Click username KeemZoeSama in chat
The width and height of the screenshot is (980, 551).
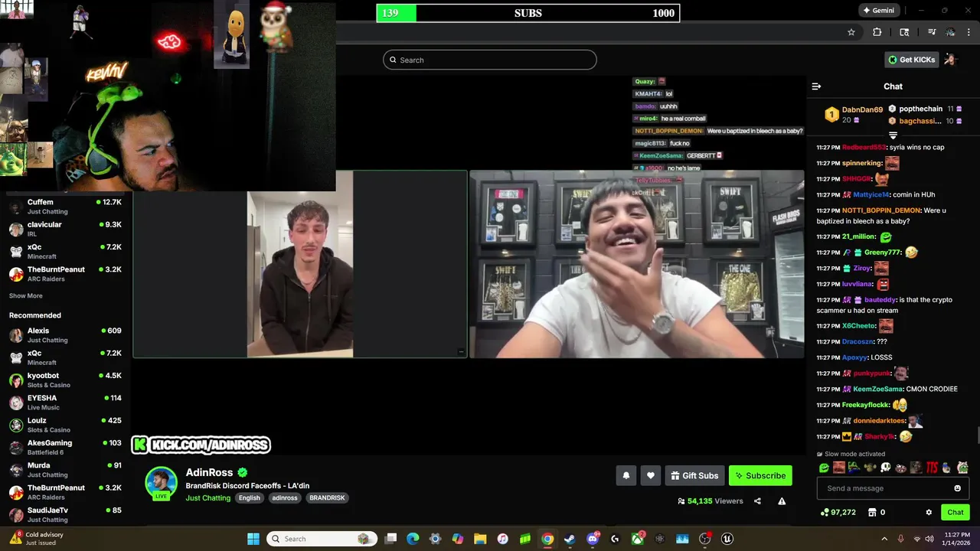pos(878,389)
